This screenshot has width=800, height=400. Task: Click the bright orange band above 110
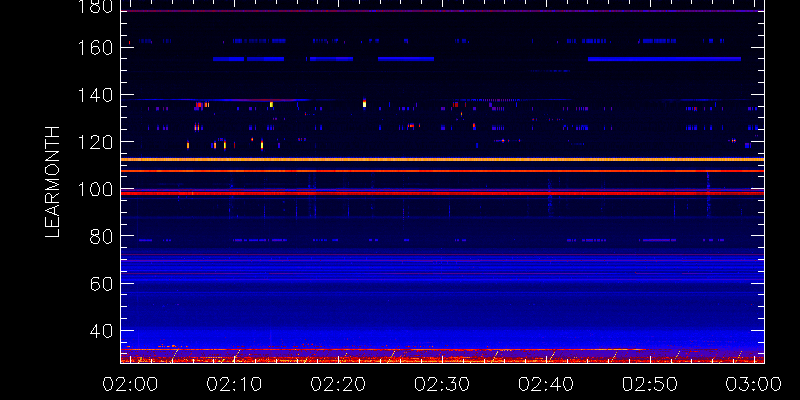pos(442,160)
